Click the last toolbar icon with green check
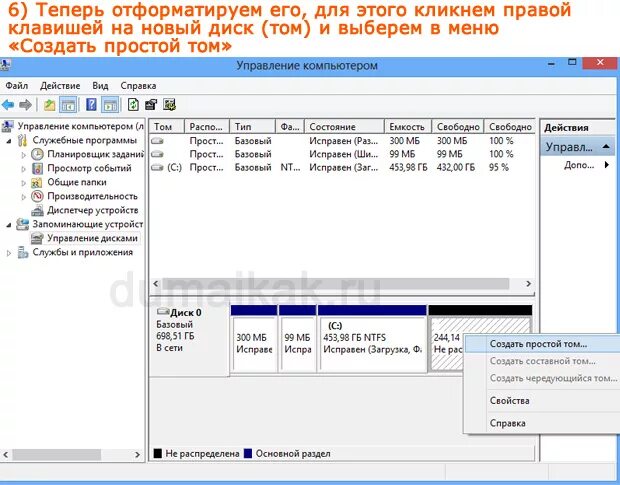 pos(170,105)
